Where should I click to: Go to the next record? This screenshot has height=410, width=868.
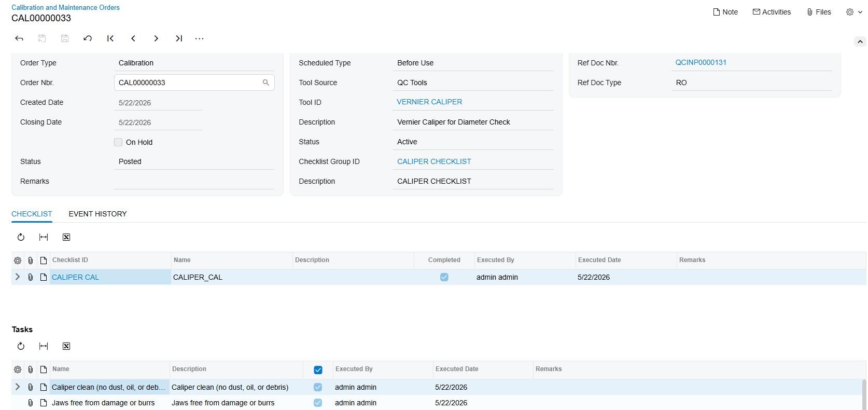click(156, 38)
